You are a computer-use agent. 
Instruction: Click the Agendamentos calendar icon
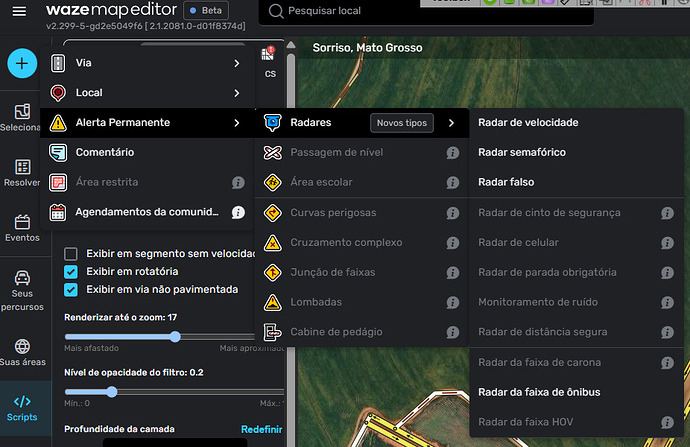pyautogui.click(x=58, y=213)
